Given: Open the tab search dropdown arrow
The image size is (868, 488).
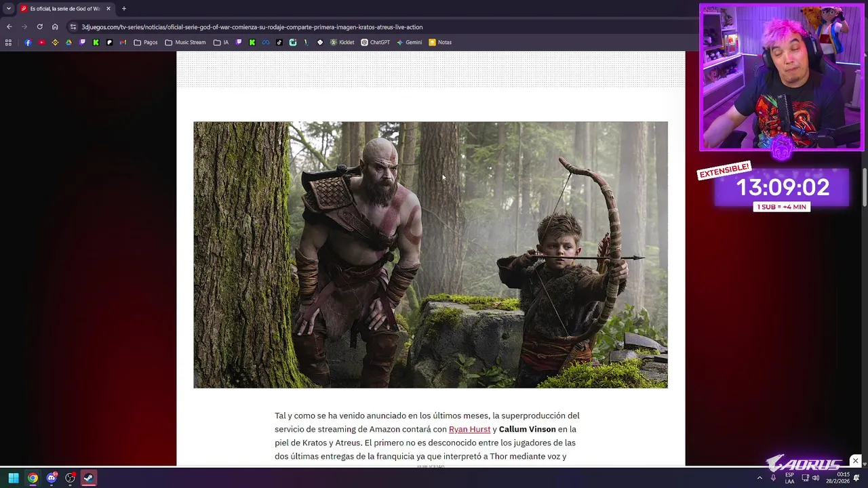Looking at the screenshot, I should pos(8,9).
